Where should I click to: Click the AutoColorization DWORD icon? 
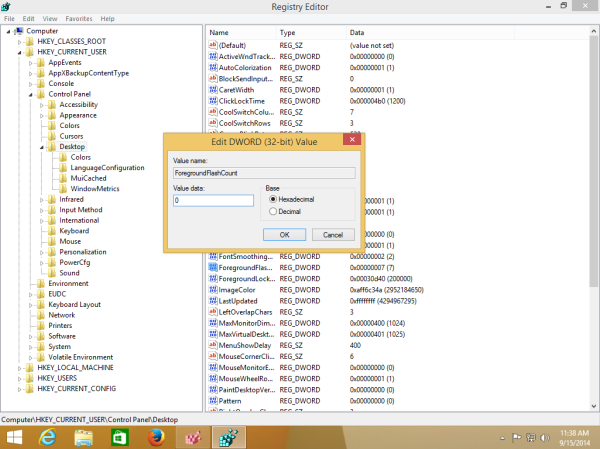pos(213,67)
